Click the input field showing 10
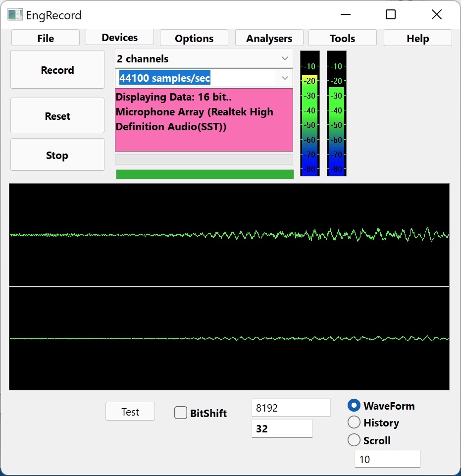Screen dimensions: 461x476 [388, 459]
